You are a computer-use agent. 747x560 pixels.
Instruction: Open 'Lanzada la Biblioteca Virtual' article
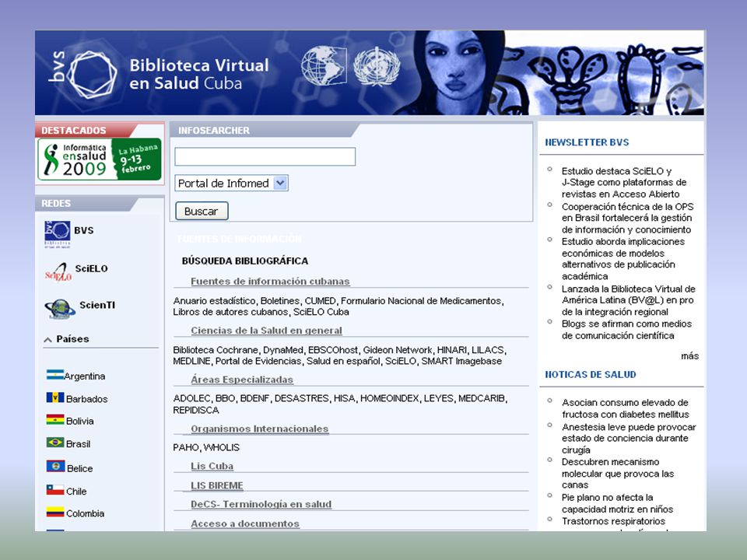coord(629,300)
